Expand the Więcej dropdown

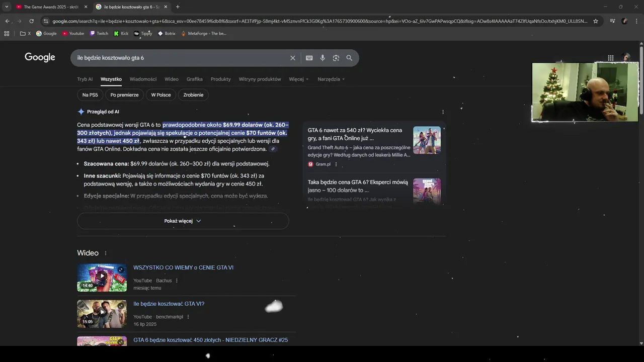pos(298,79)
